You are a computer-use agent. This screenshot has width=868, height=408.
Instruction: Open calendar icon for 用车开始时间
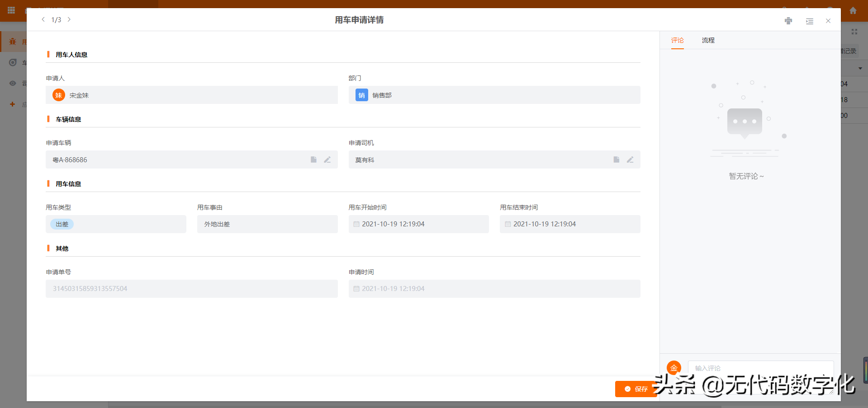[x=356, y=224]
